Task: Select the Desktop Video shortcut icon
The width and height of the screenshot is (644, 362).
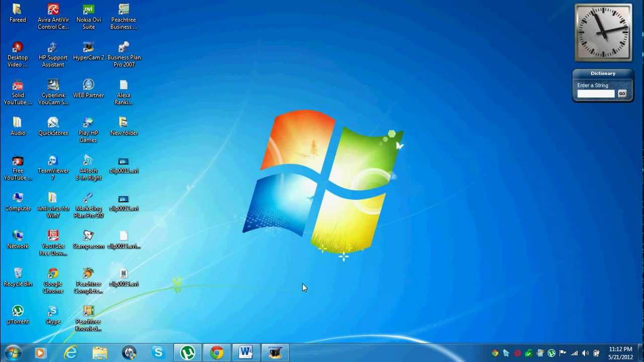Action: 18,55
